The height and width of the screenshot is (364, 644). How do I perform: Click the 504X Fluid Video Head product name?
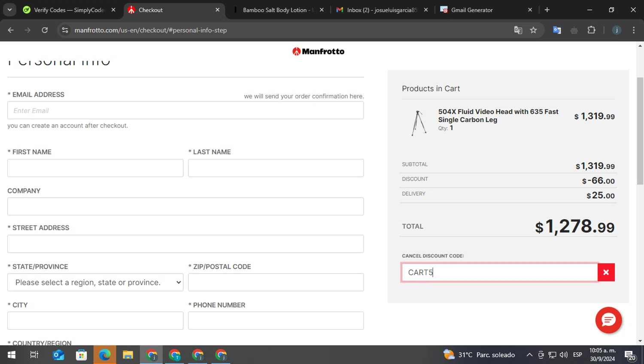click(498, 116)
